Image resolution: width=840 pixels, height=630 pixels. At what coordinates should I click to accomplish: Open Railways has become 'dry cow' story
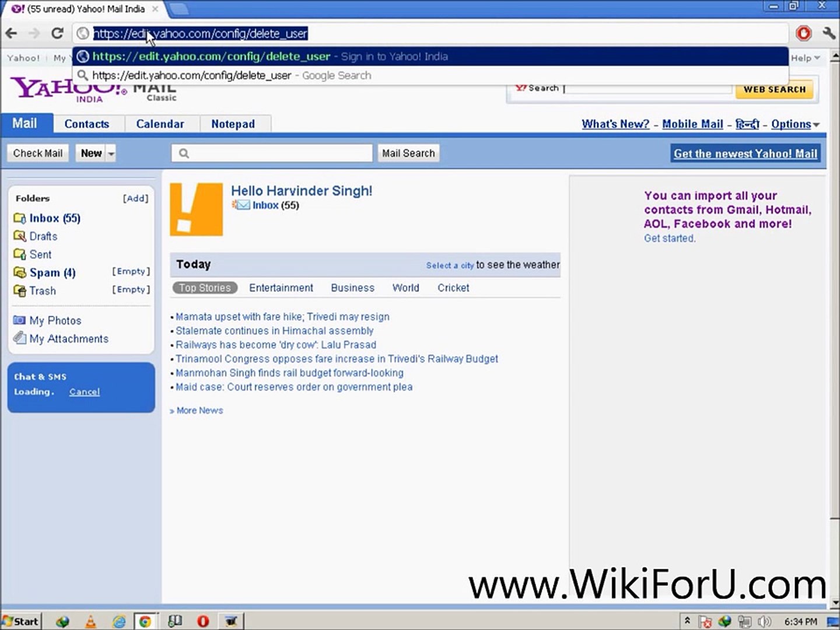click(276, 345)
